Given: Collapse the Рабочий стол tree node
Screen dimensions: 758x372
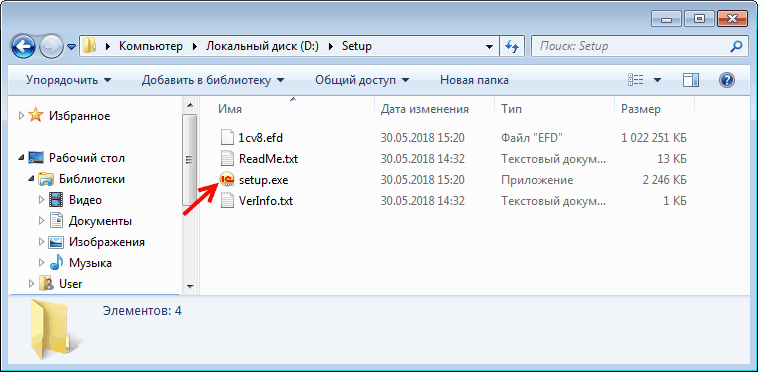Looking at the screenshot, I should pos(21,158).
